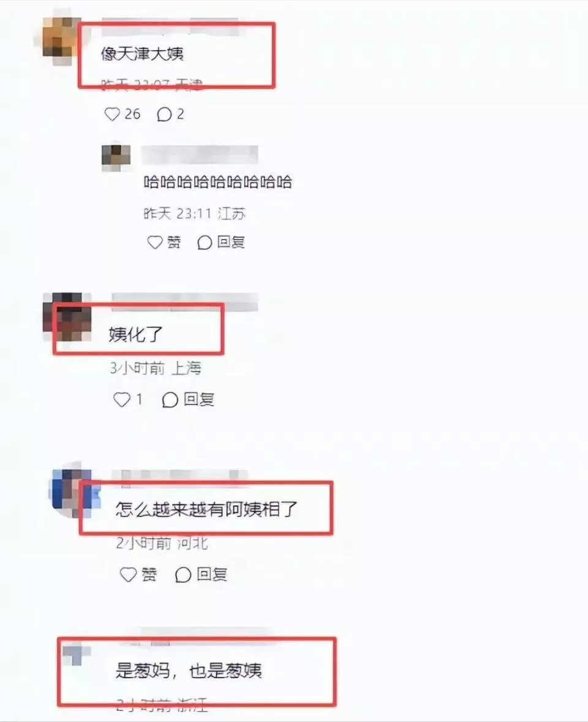
Task: Select the 哈哈哈哈哈哈哈哈哈 reply text
Action: 218,182
